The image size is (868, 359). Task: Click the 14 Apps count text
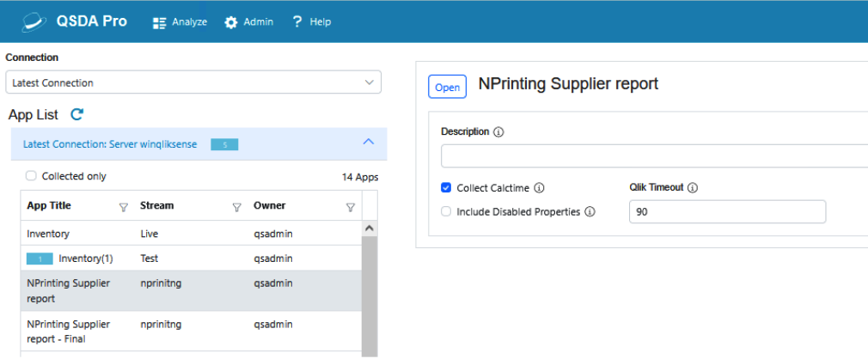[x=360, y=177]
